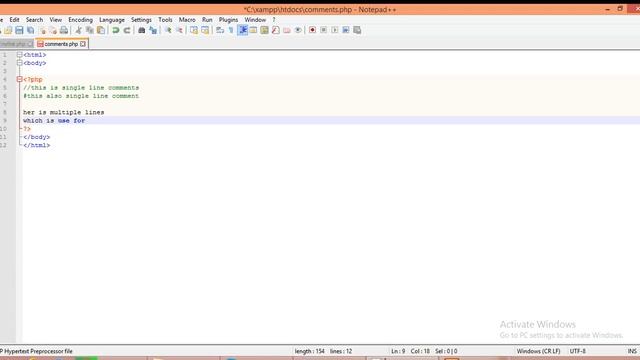
Task: Open the Plugins menu
Action: (x=228, y=20)
